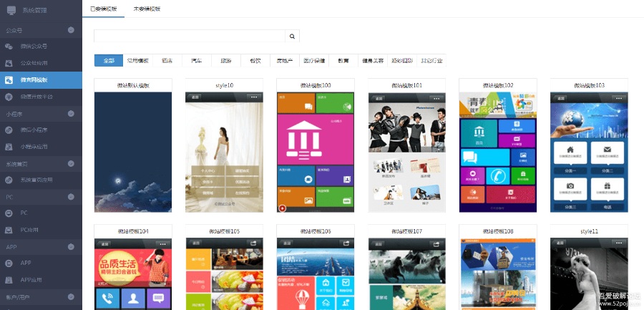The height and width of the screenshot is (310, 644).
Task: Open the 微站模板101 band photo thumbnail
Action: click(406, 152)
